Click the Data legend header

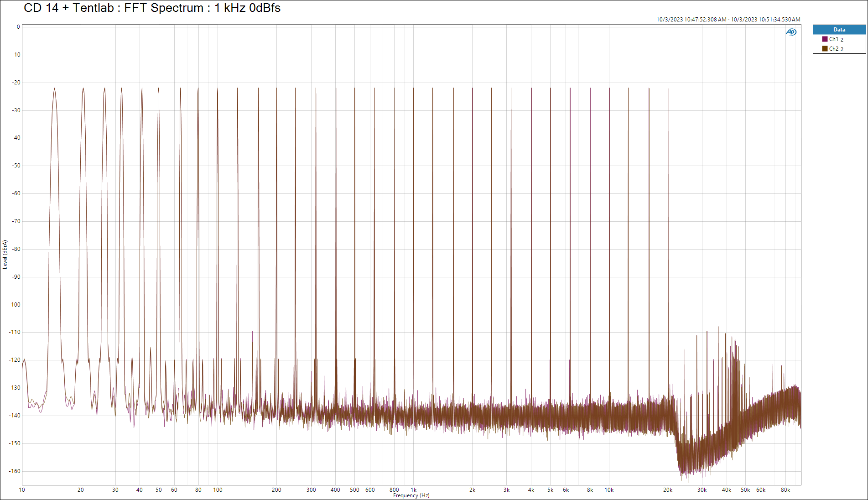pyautogui.click(x=839, y=30)
